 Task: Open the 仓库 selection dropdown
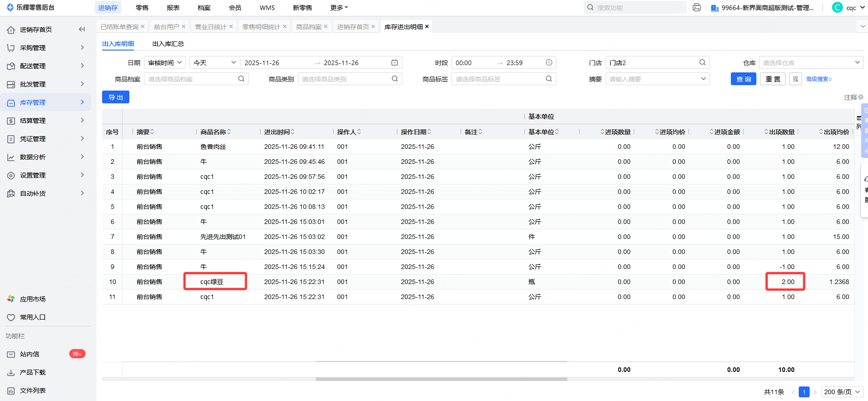click(x=811, y=63)
